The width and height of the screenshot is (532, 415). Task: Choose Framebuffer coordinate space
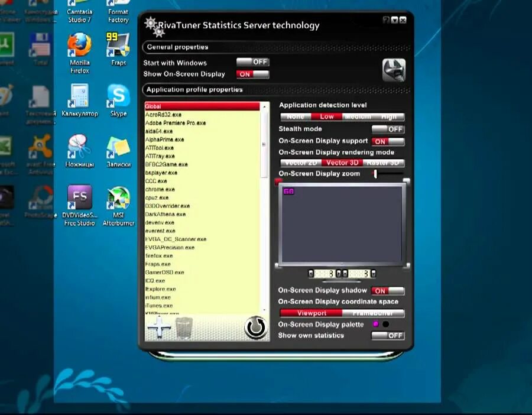(x=373, y=313)
